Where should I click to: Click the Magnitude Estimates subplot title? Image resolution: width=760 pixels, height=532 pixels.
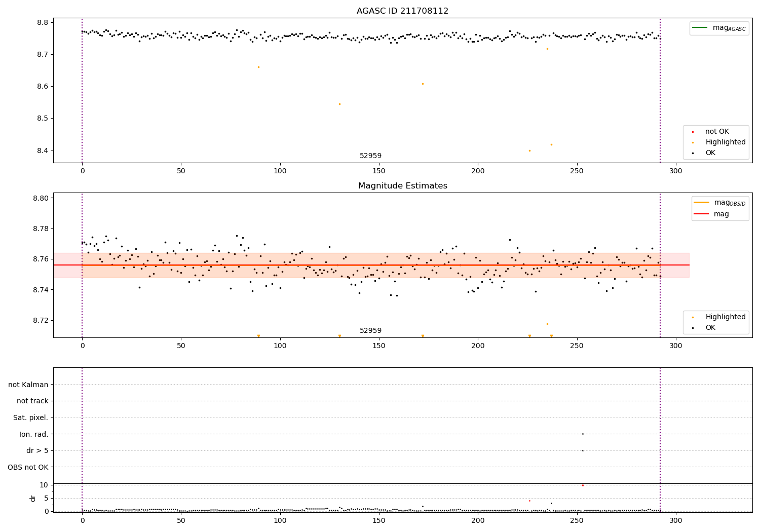click(402, 186)
